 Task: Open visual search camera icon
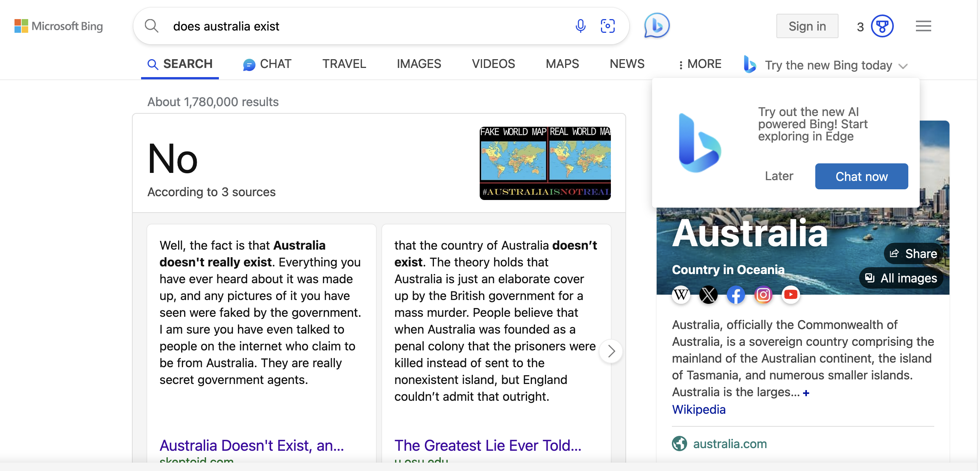coord(607,26)
